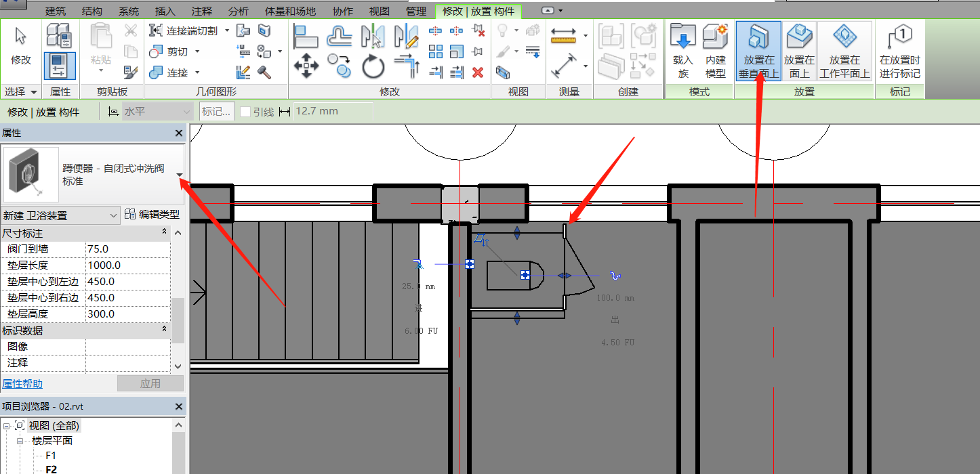The height and width of the screenshot is (474, 980).
Task: Click the 内建模型 in-place model icon
Action: click(x=715, y=49)
